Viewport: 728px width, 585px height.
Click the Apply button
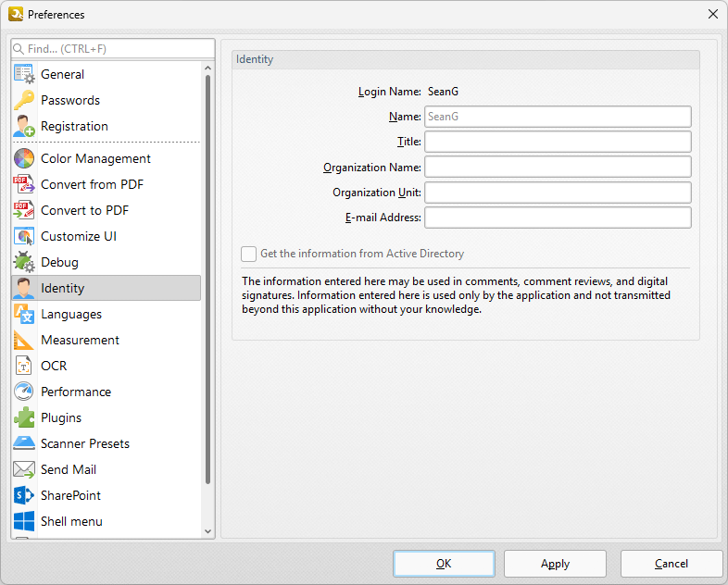(x=556, y=564)
